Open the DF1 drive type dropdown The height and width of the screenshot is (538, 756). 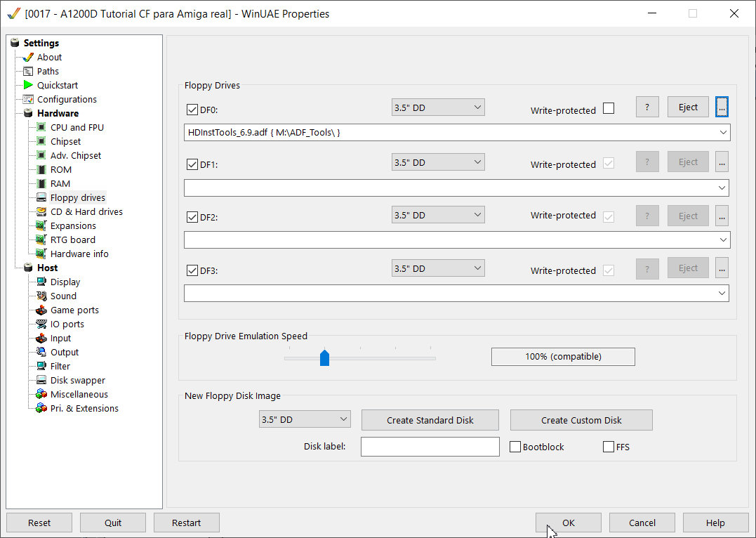438,162
